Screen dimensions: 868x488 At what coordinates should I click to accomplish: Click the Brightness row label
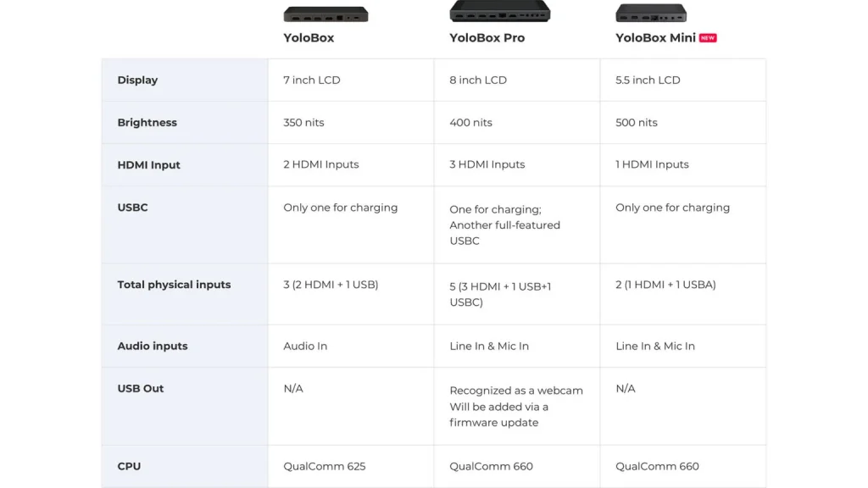147,122
